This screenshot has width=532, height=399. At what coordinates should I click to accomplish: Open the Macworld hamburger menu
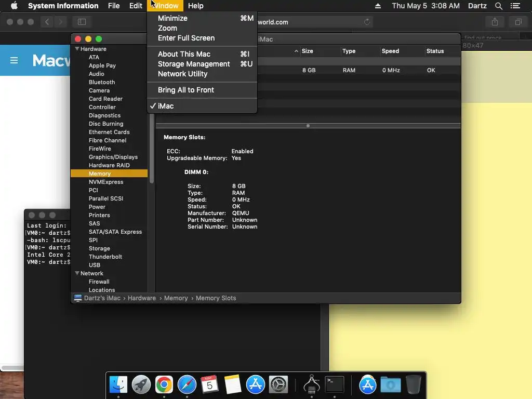[x=14, y=60]
